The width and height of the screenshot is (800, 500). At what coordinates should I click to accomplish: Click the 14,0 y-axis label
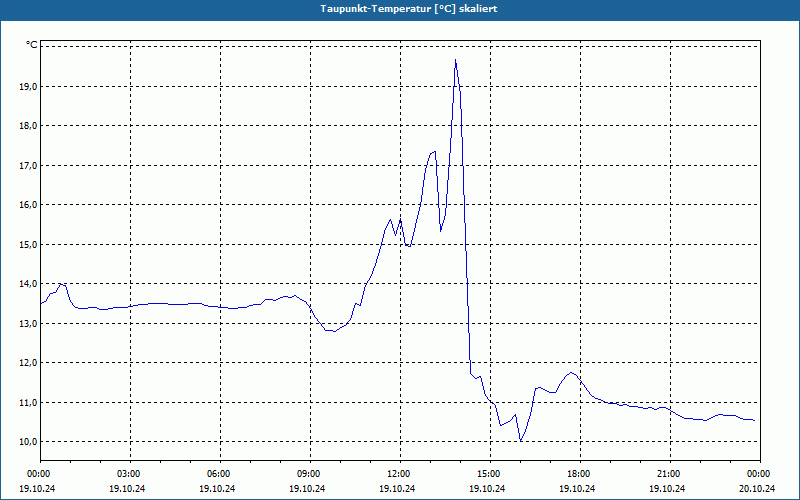[29, 284]
